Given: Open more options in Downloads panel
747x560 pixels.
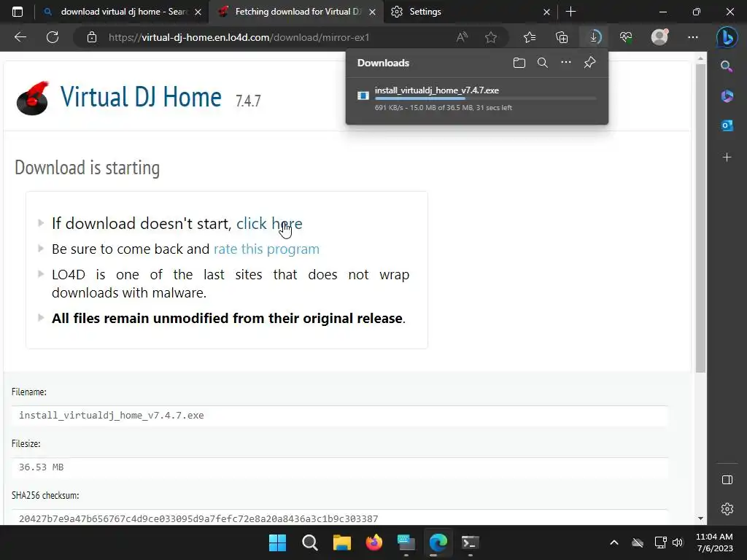Looking at the screenshot, I should (566, 63).
